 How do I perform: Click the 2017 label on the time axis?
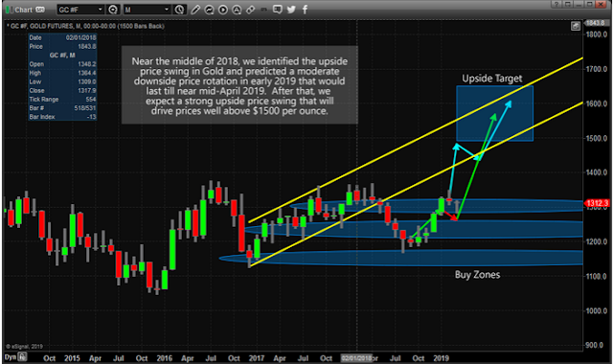pyautogui.click(x=257, y=358)
